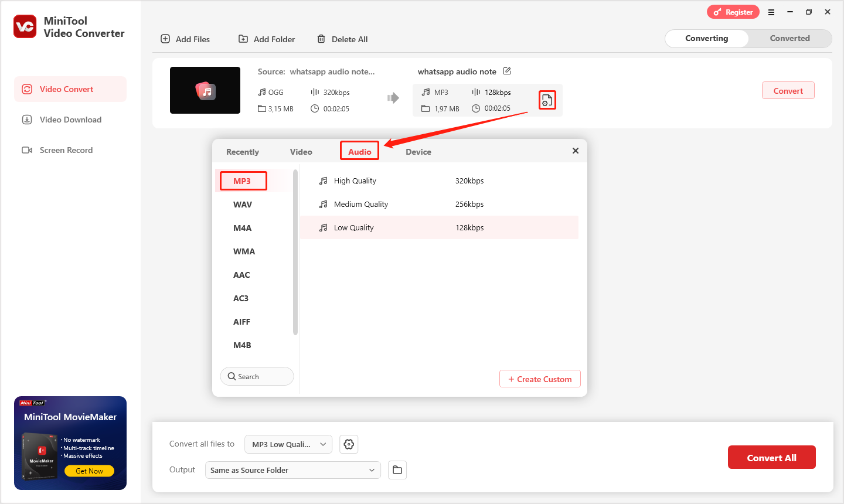Image resolution: width=844 pixels, height=504 pixels.
Task: Click the music note icon beside High Quality
Action: coord(323,181)
